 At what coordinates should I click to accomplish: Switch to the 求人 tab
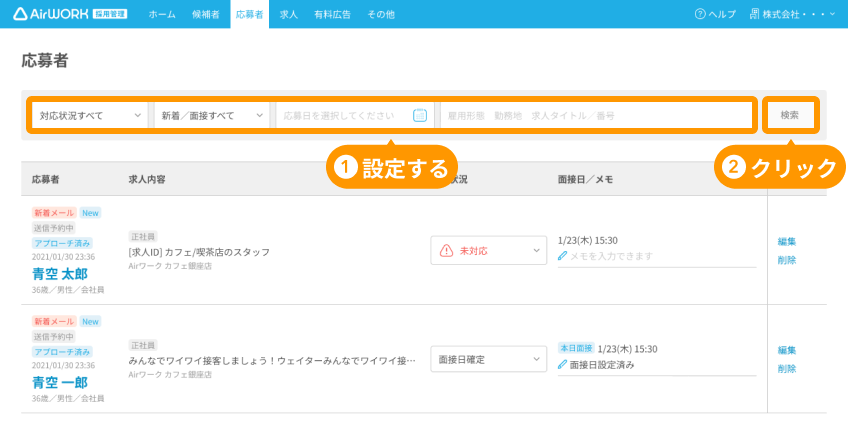(289, 15)
